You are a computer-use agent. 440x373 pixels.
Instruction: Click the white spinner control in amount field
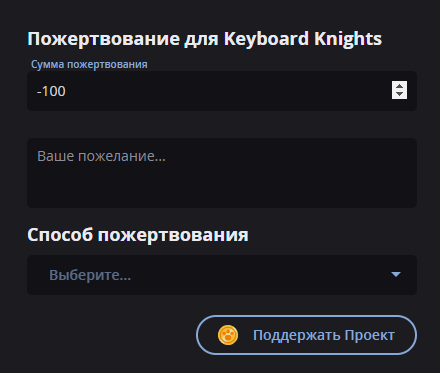(x=399, y=90)
